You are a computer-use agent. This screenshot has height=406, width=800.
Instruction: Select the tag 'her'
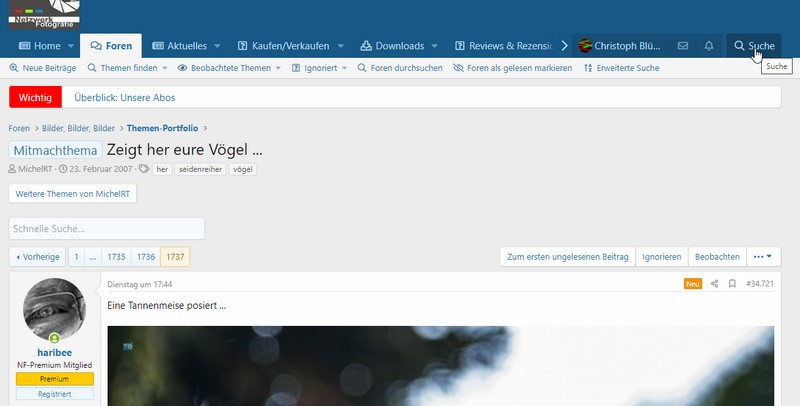click(162, 169)
